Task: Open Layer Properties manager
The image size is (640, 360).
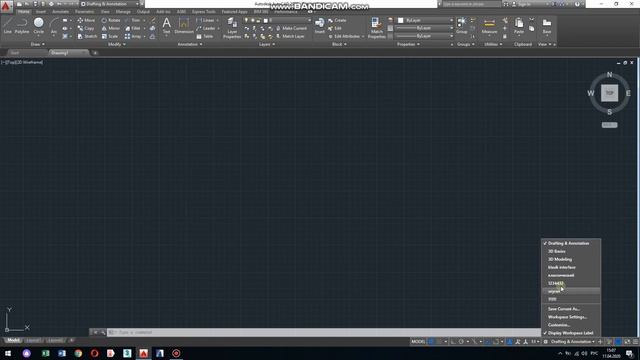Action: tap(232, 28)
